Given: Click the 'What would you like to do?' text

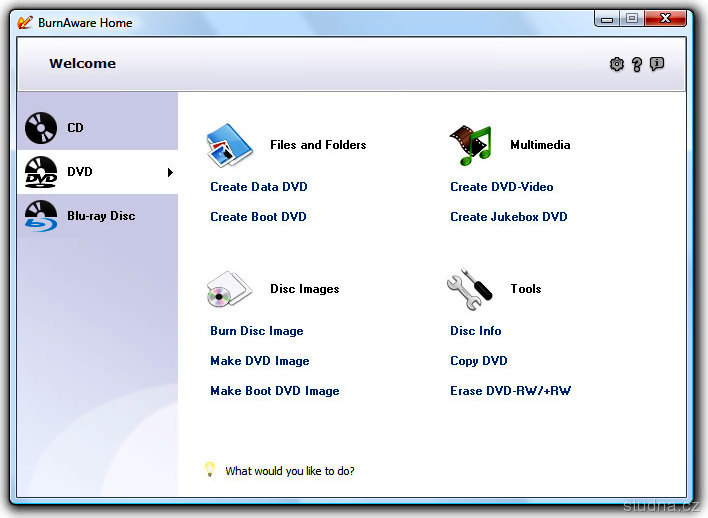Looking at the screenshot, I should [290, 471].
